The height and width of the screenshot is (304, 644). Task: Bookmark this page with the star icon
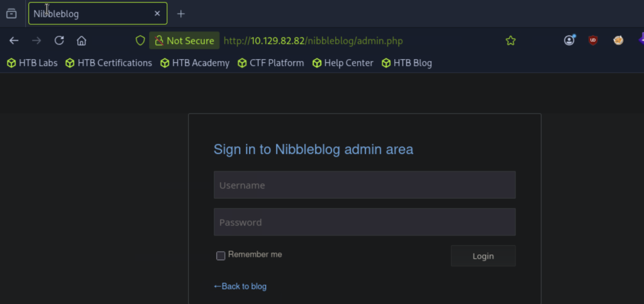click(511, 41)
